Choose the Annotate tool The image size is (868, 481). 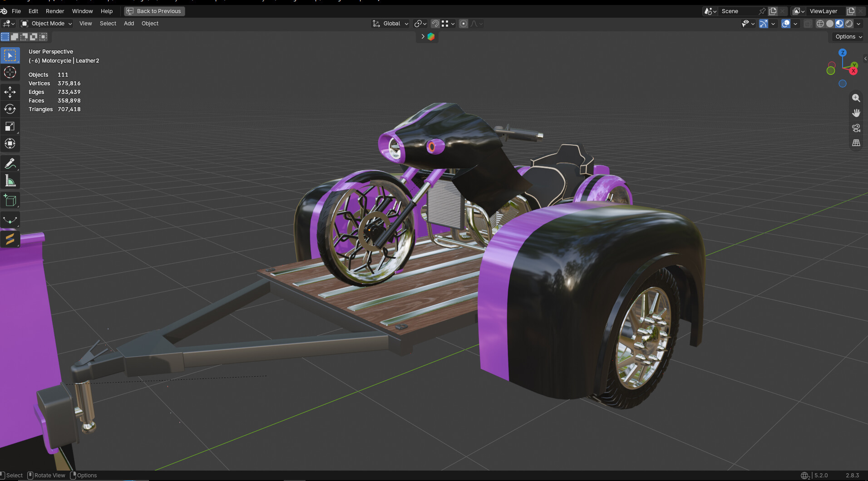pyautogui.click(x=10, y=163)
